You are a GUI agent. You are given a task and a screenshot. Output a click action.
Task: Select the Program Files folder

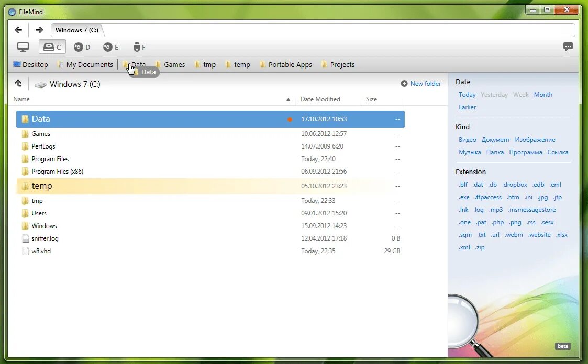[210, 159]
